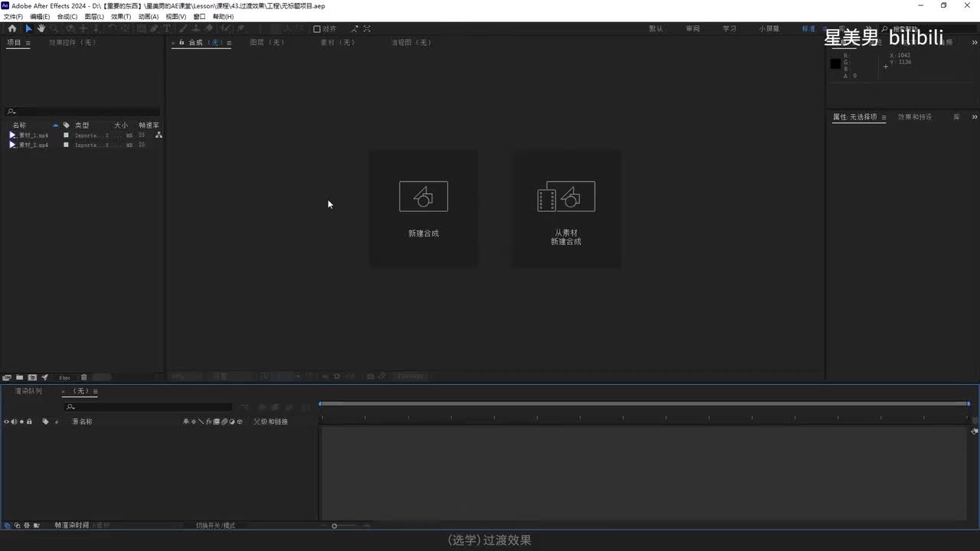Open the project flowchart icon beside 素材_1.mp4
Viewport: 980px width, 551px height.
158,135
